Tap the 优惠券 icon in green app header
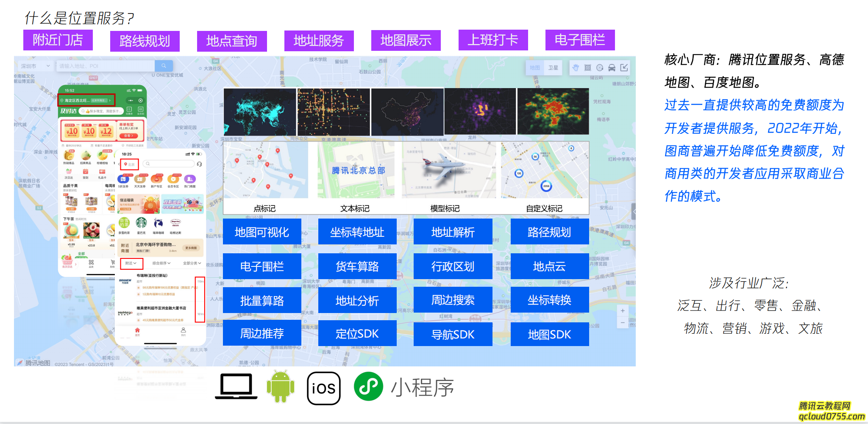Viewport: 868px width, 424px height. click(x=130, y=110)
